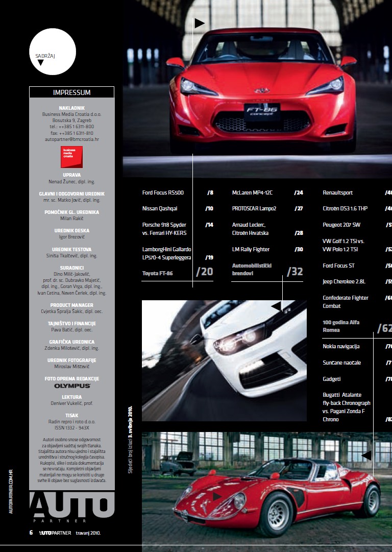392x552 pixels.
Task: Click the name Deniver Vukelić, prof.
Action: [72, 403]
